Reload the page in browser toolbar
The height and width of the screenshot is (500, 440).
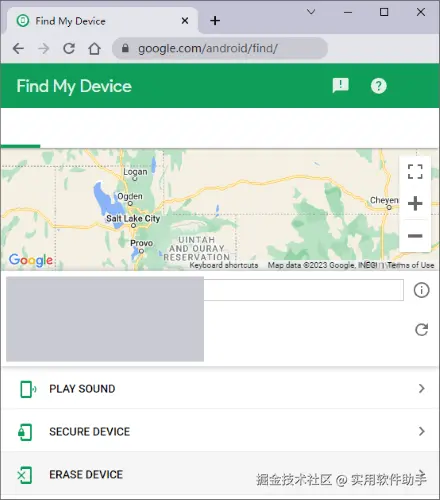click(x=69, y=49)
